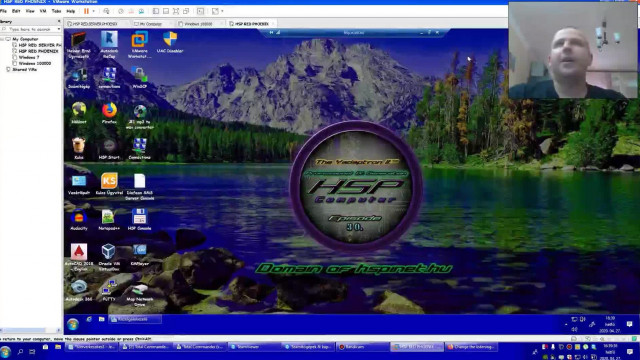Collapse the My Computer tree node
Viewport: 640px width, 360px height.
point(2,39)
